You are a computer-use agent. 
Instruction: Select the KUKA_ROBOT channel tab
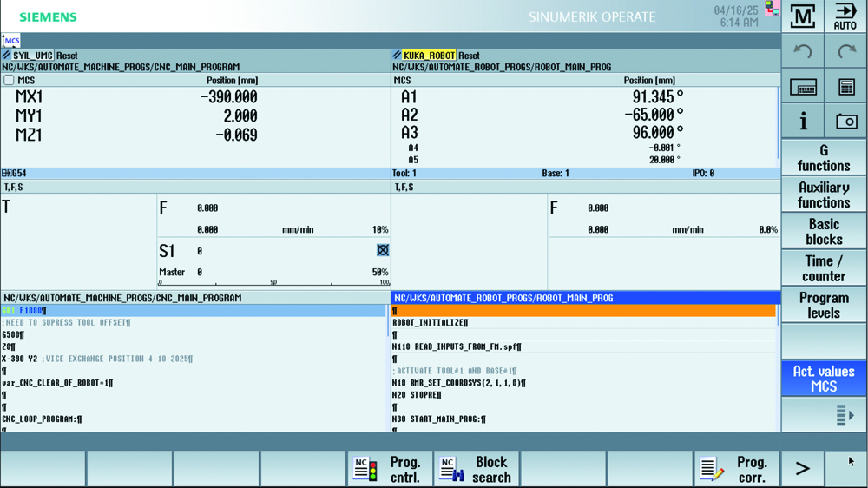tap(429, 56)
